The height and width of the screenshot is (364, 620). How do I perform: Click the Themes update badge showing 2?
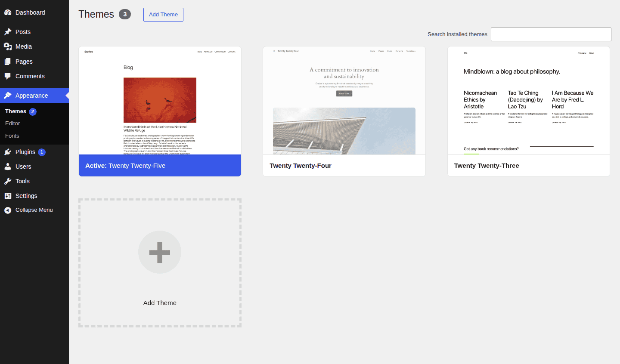click(33, 111)
